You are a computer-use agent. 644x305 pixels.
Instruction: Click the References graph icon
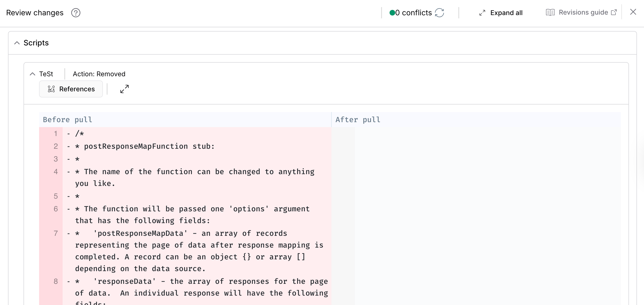tap(51, 89)
